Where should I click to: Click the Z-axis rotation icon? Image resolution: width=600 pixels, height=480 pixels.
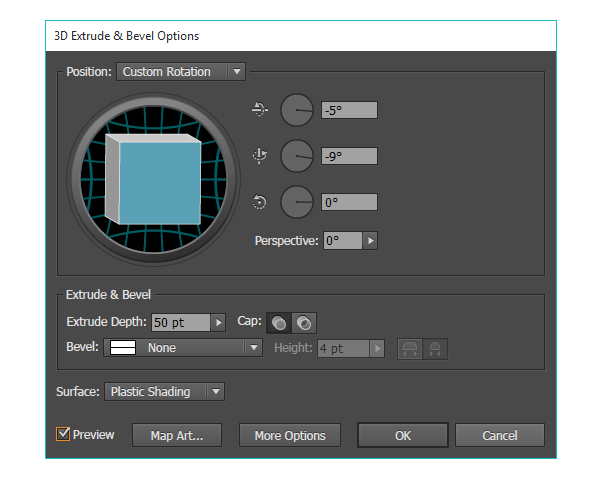[x=260, y=202]
